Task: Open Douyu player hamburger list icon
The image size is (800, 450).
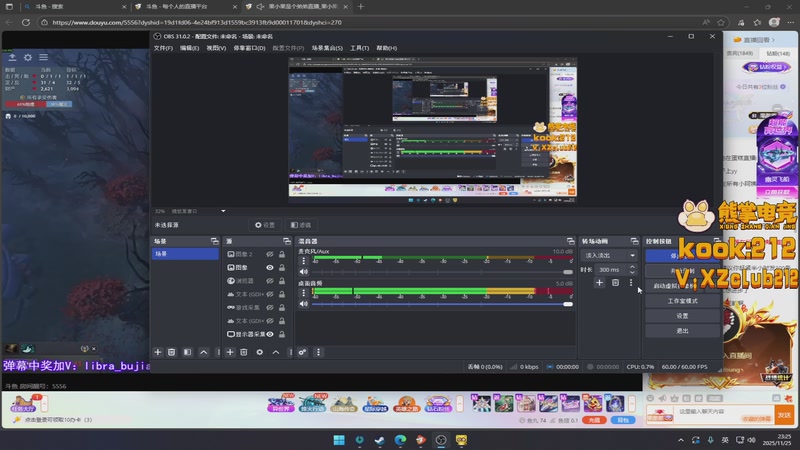Action: point(44,58)
